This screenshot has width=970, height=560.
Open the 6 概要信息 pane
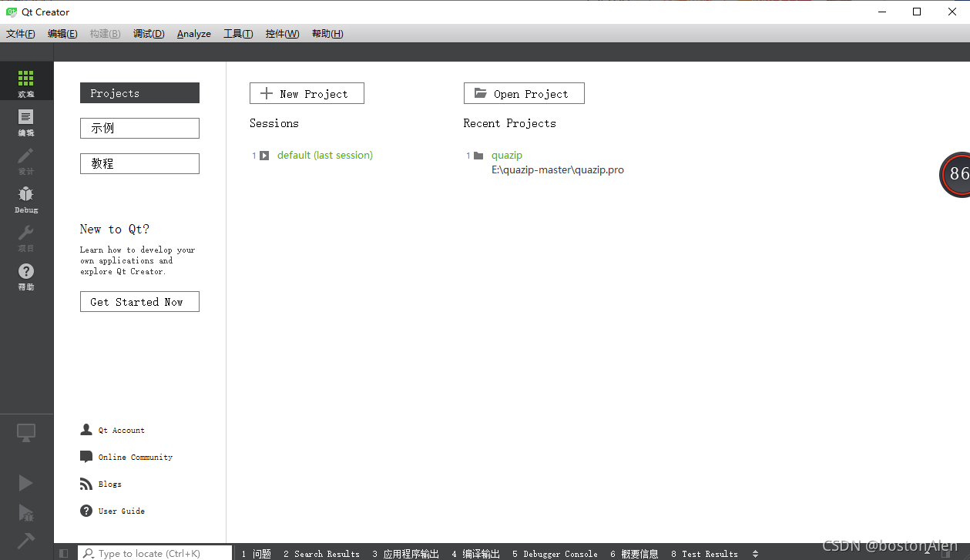[634, 553]
